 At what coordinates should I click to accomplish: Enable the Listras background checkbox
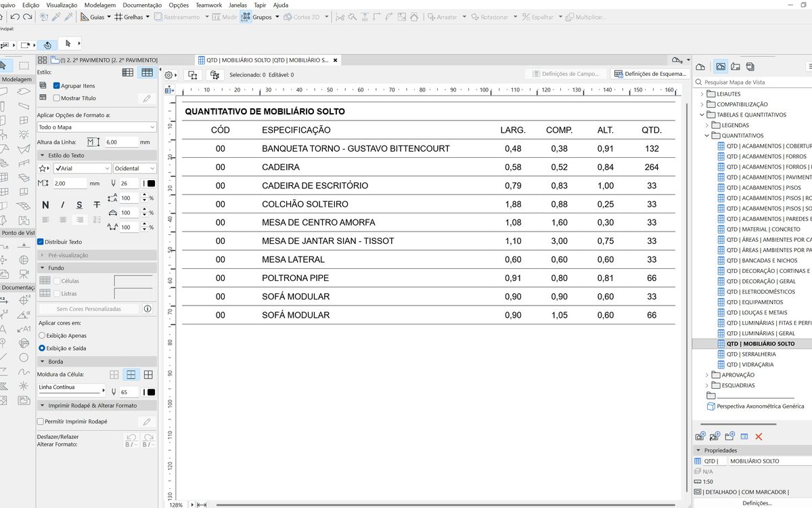[57, 293]
